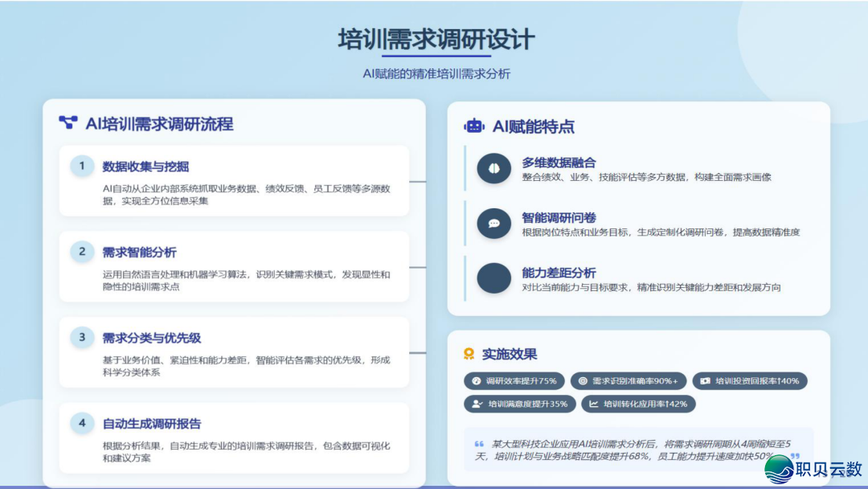
Task: Click the tag label 培训转化应用率↑42%
Action: tap(645, 404)
